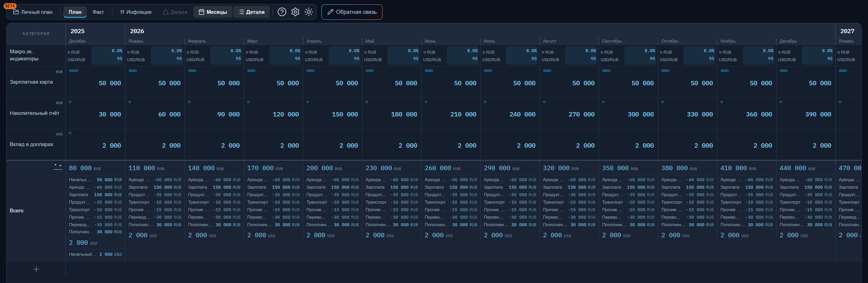Click the transactions chain icon in Сентябрь Зарплатная карта

coord(606,70)
